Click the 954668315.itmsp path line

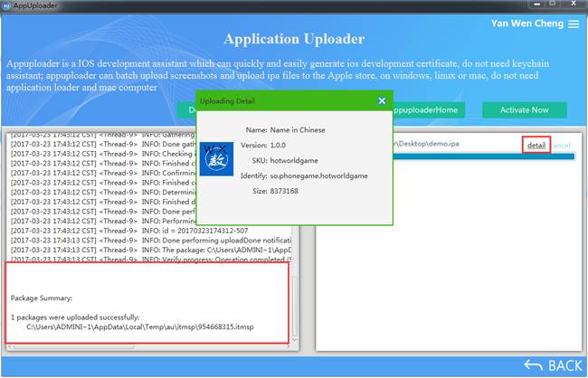[140, 327]
